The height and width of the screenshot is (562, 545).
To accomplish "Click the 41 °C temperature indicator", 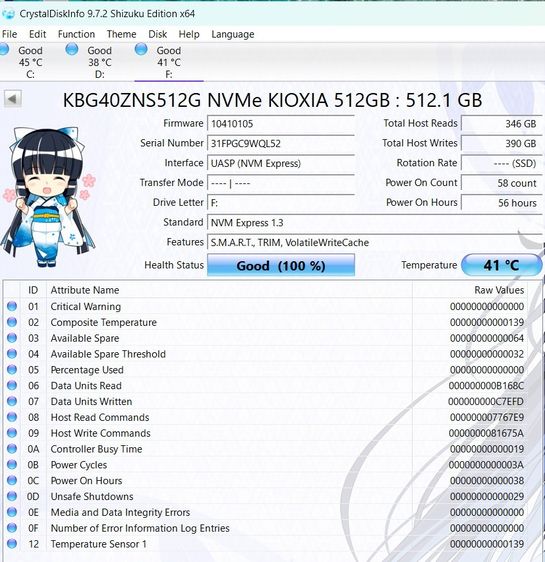I will [x=502, y=265].
